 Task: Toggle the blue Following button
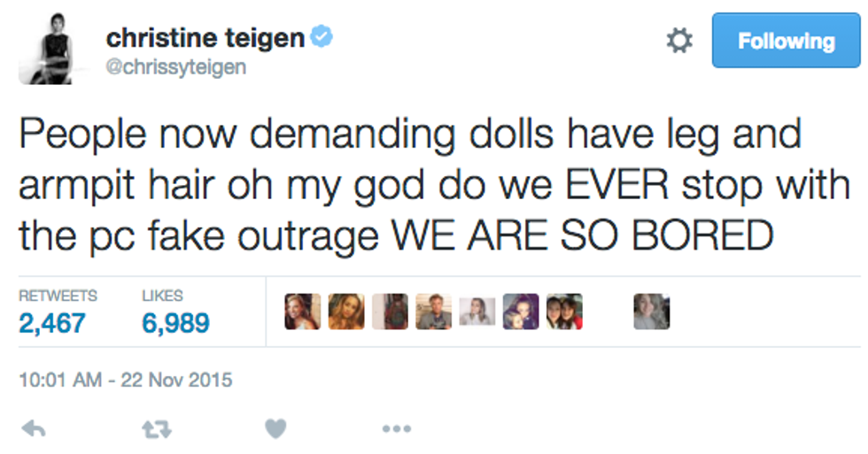pyautogui.click(x=786, y=41)
